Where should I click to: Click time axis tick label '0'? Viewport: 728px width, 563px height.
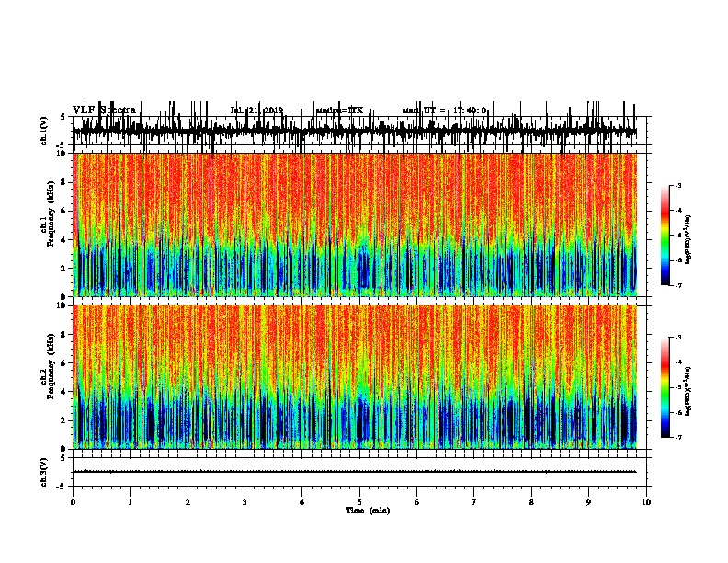(73, 502)
